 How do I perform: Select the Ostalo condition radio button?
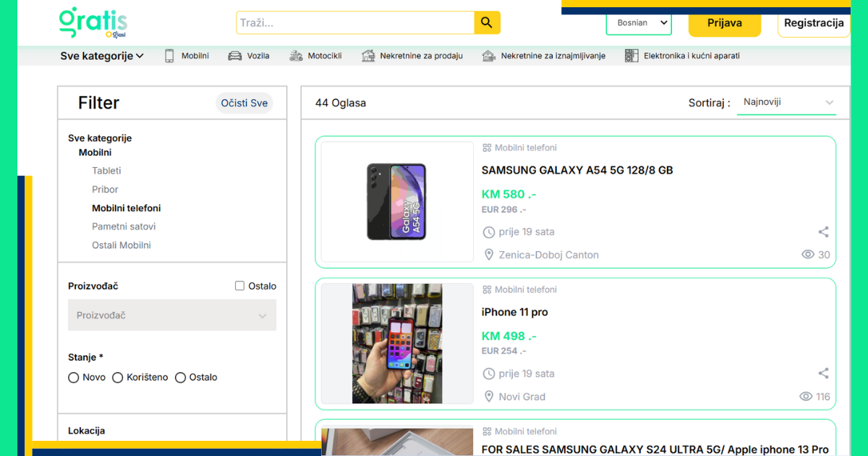181,378
